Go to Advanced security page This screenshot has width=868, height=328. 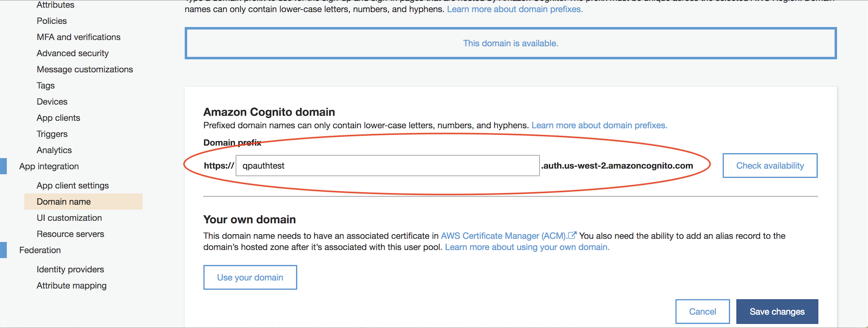coord(73,53)
